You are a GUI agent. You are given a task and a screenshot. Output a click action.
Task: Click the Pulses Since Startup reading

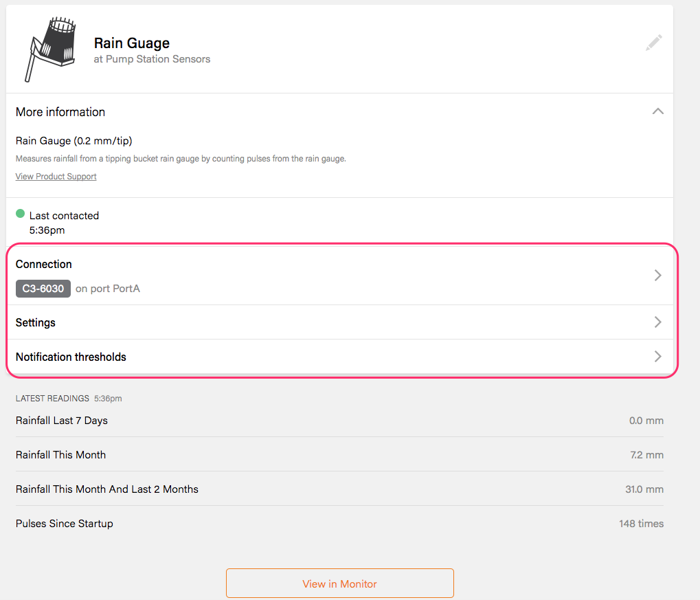click(x=65, y=524)
